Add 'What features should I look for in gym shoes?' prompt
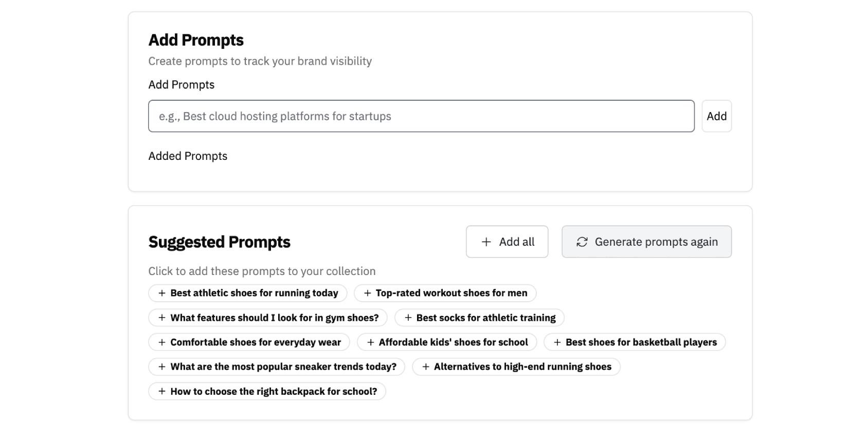Screen dimensions: 868x440 pos(268,318)
